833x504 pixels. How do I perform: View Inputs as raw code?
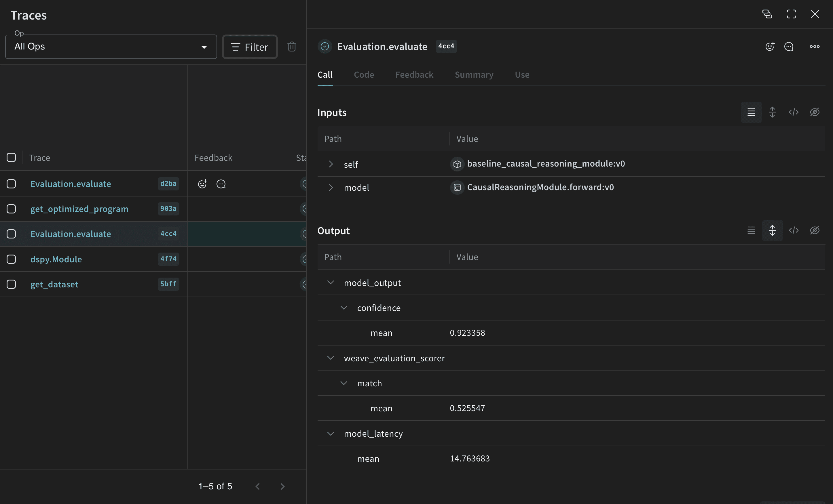click(794, 112)
